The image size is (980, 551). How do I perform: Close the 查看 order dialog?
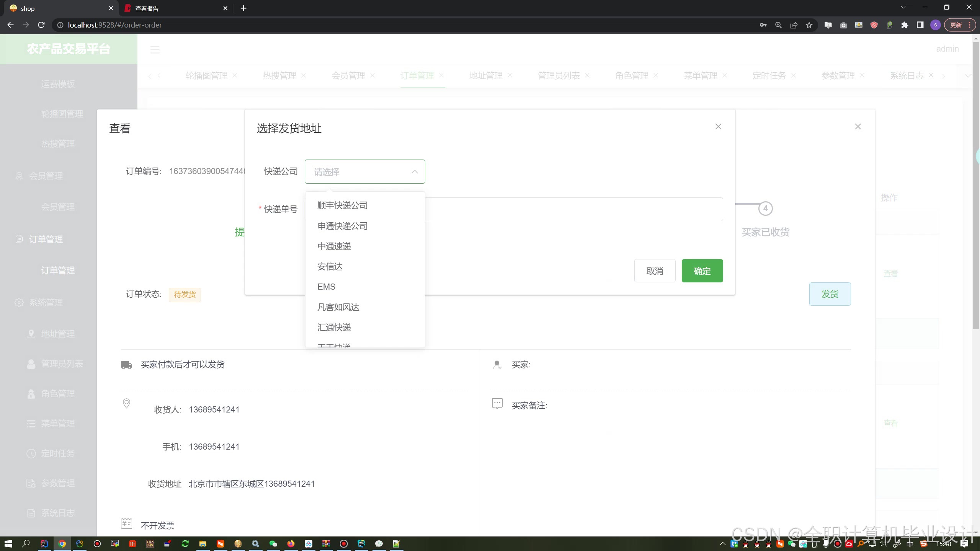(x=857, y=127)
